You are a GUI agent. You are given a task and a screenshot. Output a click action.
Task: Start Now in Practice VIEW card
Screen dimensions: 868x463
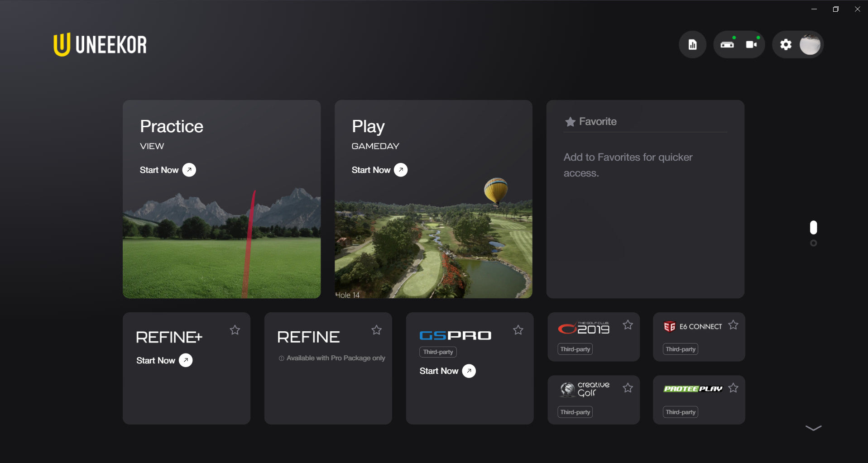(168, 170)
